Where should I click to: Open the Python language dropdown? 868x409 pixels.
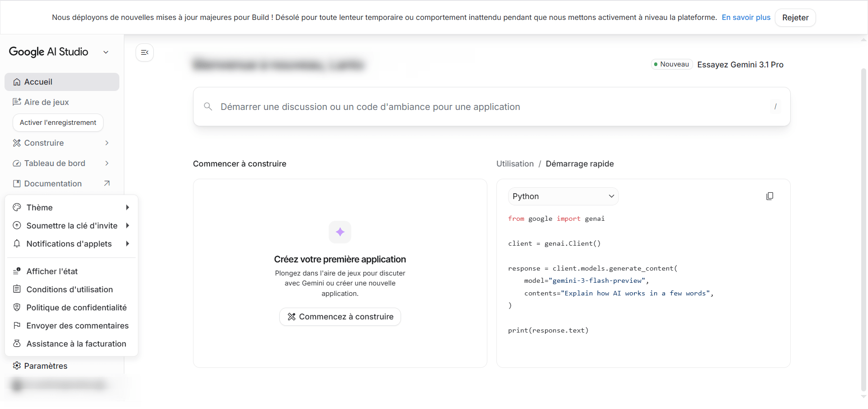[x=563, y=196]
